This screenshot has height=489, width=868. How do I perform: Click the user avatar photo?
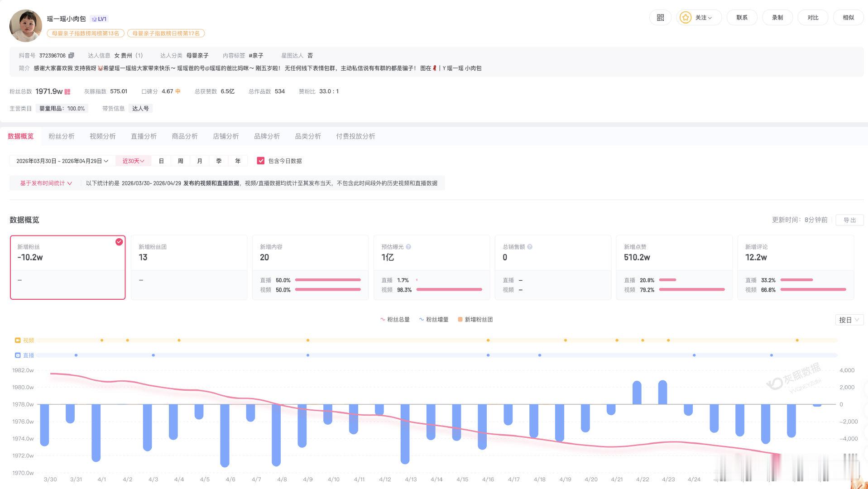point(26,26)
